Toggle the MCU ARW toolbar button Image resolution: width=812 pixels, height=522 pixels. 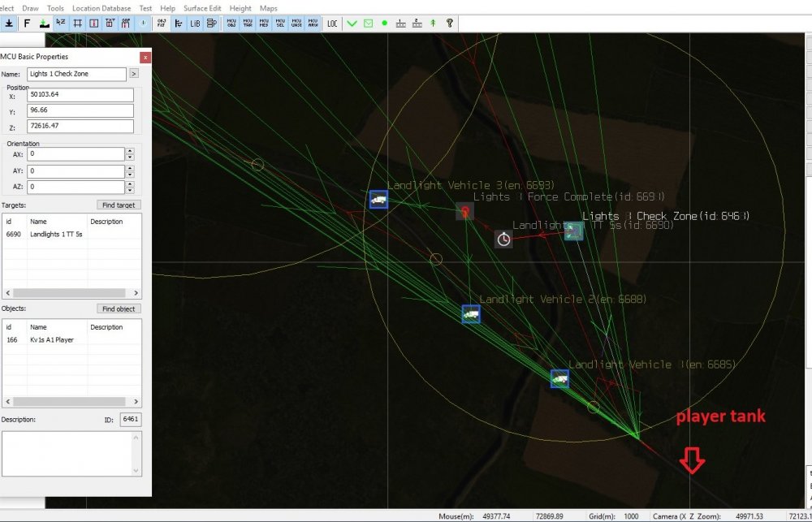pos(313,24)
